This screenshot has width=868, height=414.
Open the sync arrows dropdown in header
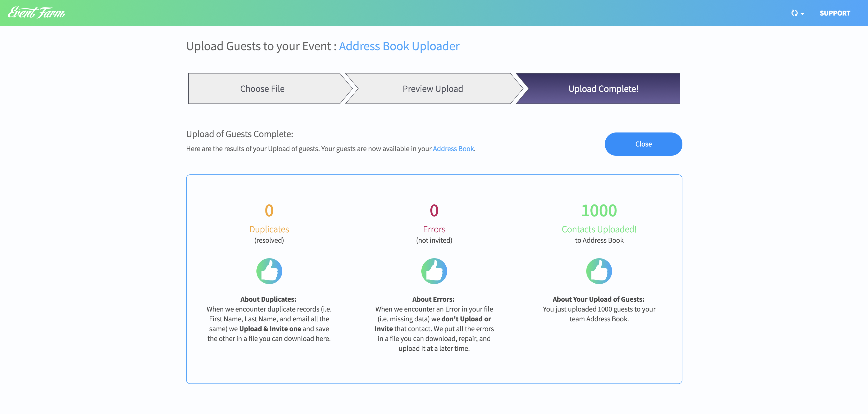(797, 13)
